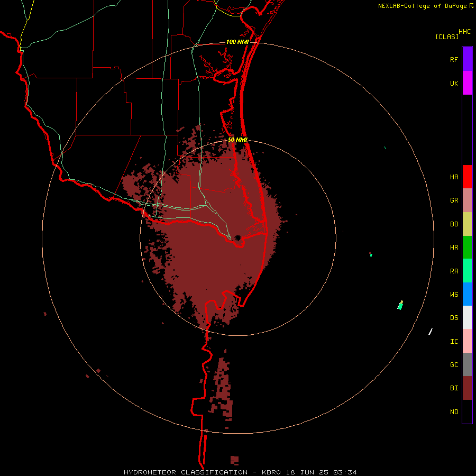Click the 'GC' legend label
Viewport: 476px width, 476px height.
454,365
